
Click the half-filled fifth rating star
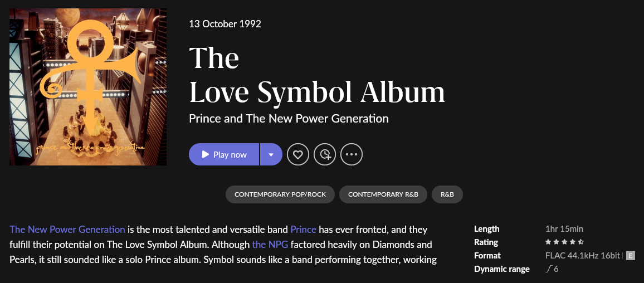[581, 242]
